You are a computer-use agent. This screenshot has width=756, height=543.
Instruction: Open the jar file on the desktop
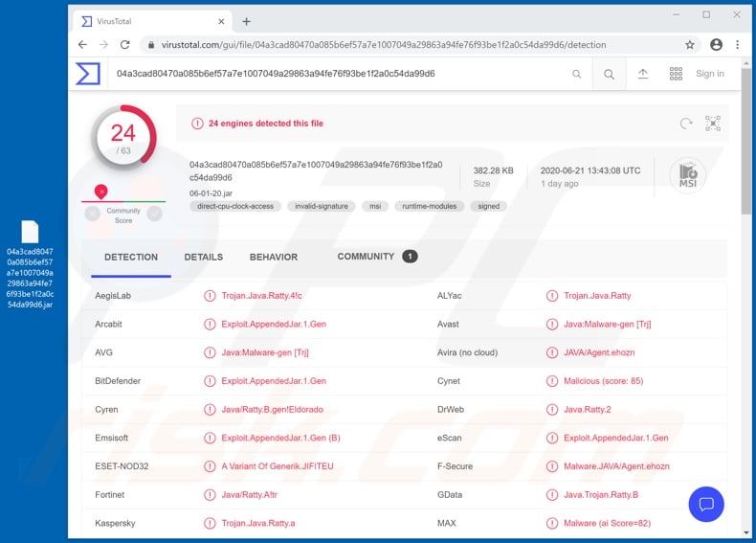coord(30,264)
